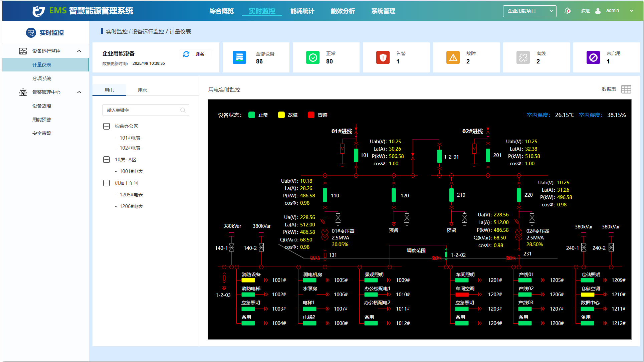Select the 102#电表 tree item
Viewport: 644px width, 362px height.
(130, 148)
